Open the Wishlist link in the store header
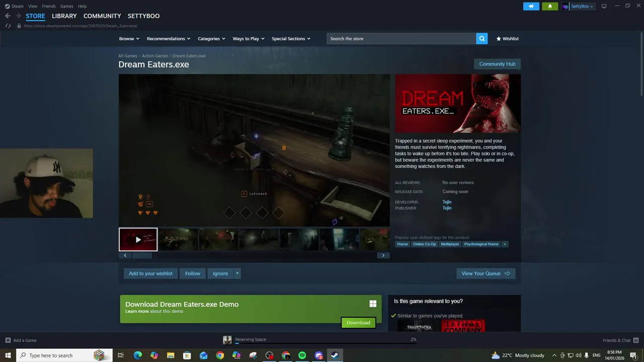644x362 pixels. click(507, 39)
